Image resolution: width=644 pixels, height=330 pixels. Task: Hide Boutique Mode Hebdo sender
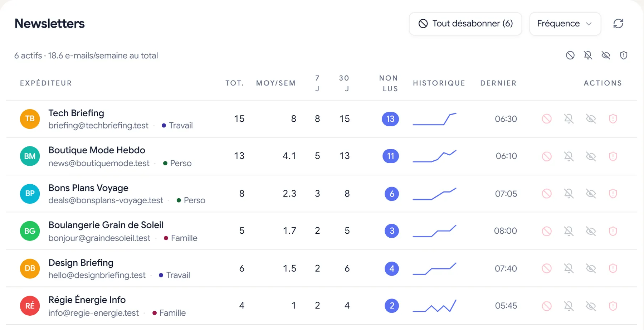pyautogui.click(x=591, y=156)
